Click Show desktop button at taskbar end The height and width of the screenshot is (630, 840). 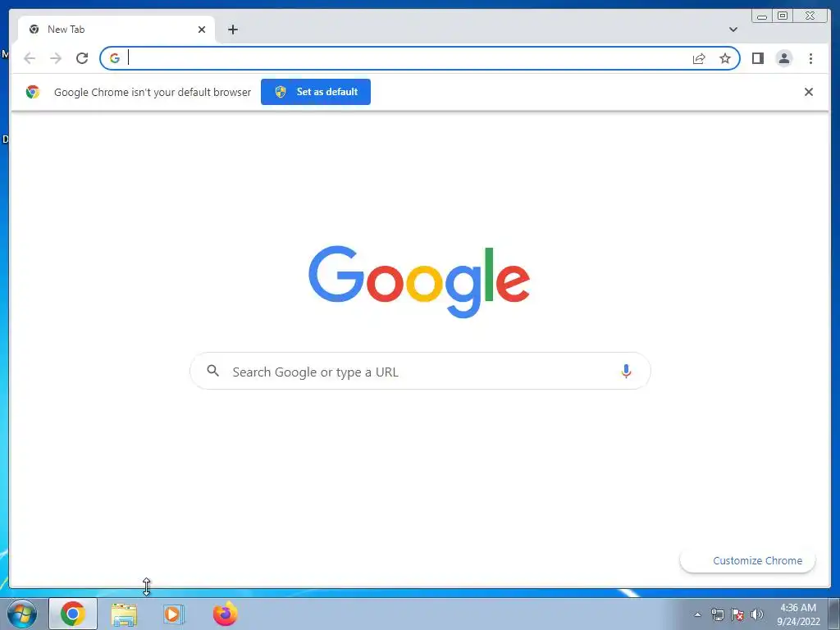(833, 614)
